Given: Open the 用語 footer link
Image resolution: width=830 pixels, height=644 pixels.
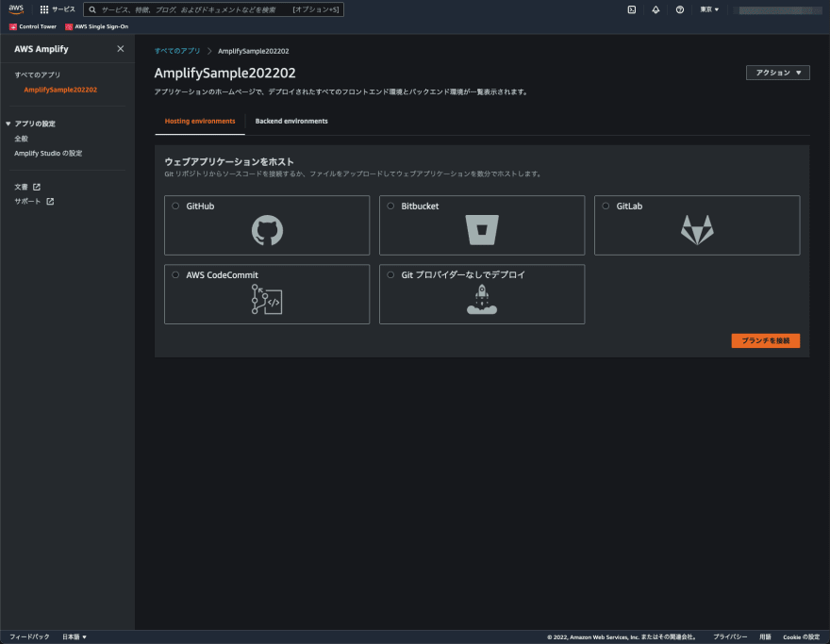Looking at the screenshot, I should tap(765, 636).
